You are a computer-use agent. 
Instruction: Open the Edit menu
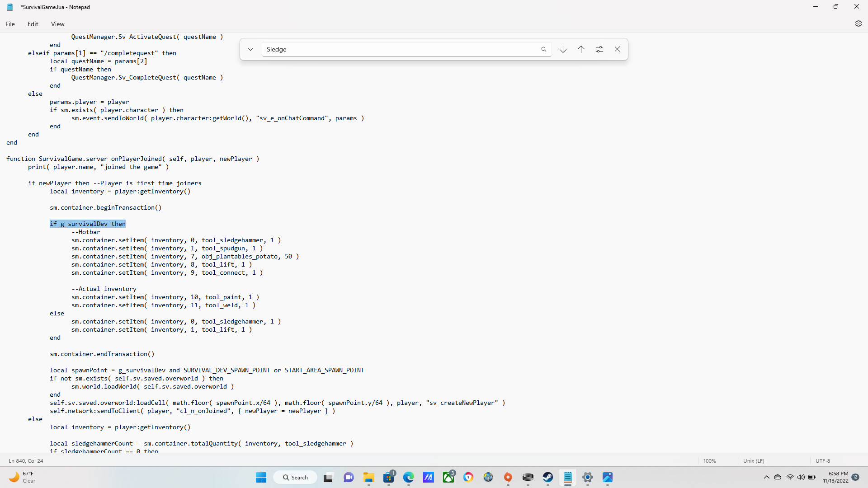tap(33, 24)
